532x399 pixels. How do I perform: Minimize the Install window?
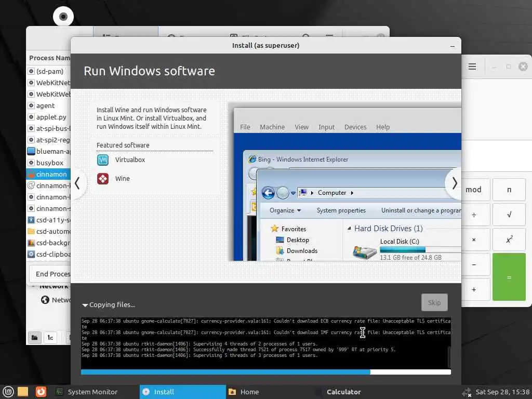tap(453, 46)
